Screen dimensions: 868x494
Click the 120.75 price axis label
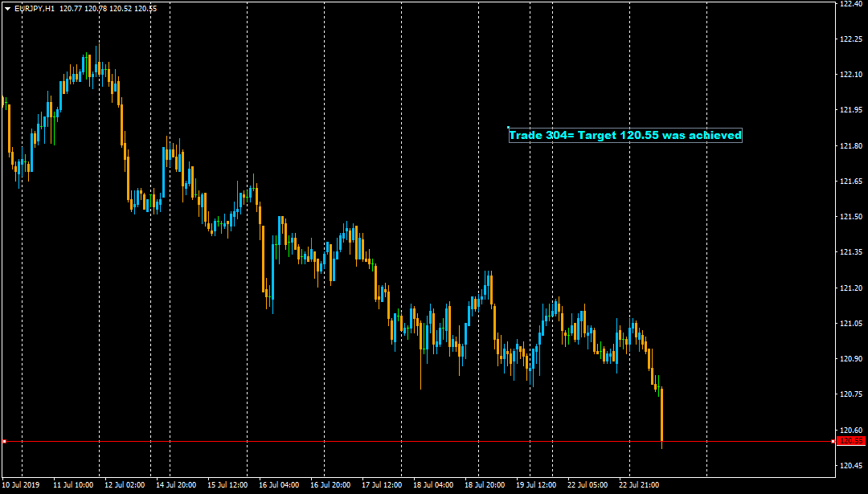click(851, 394)
